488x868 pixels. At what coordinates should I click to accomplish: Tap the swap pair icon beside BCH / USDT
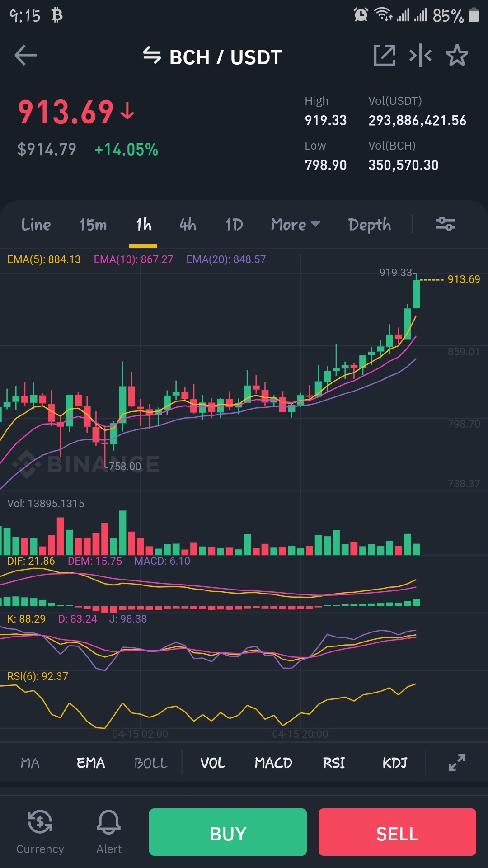point(152,56)
